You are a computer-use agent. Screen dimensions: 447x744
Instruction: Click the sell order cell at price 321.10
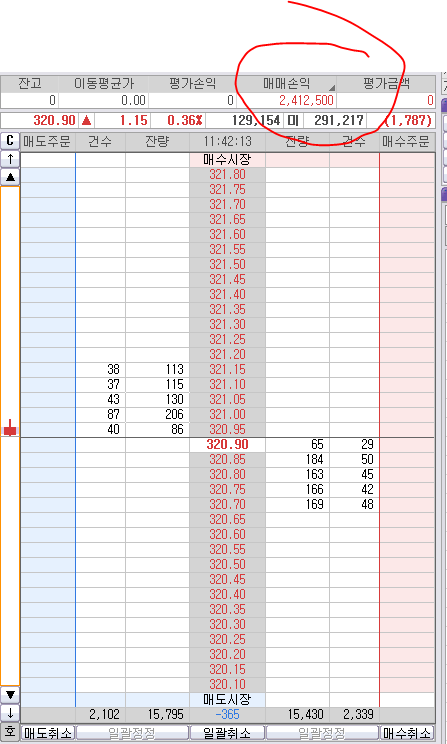click(48, 384)
